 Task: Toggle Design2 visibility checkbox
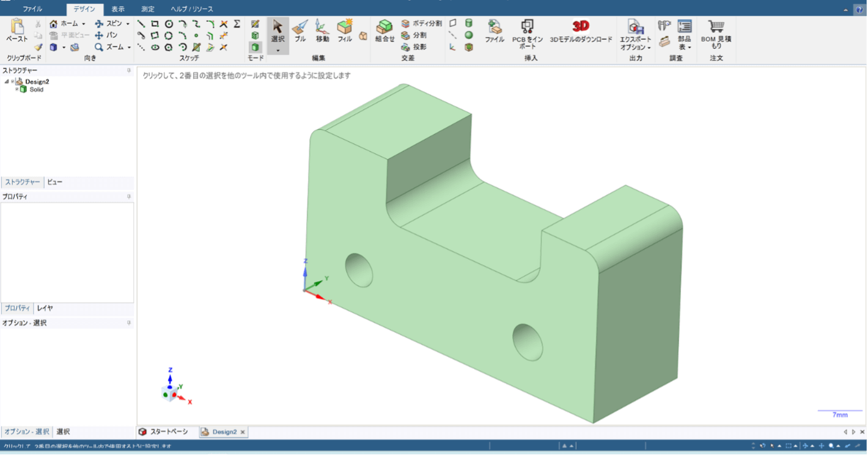pos(12,81)
